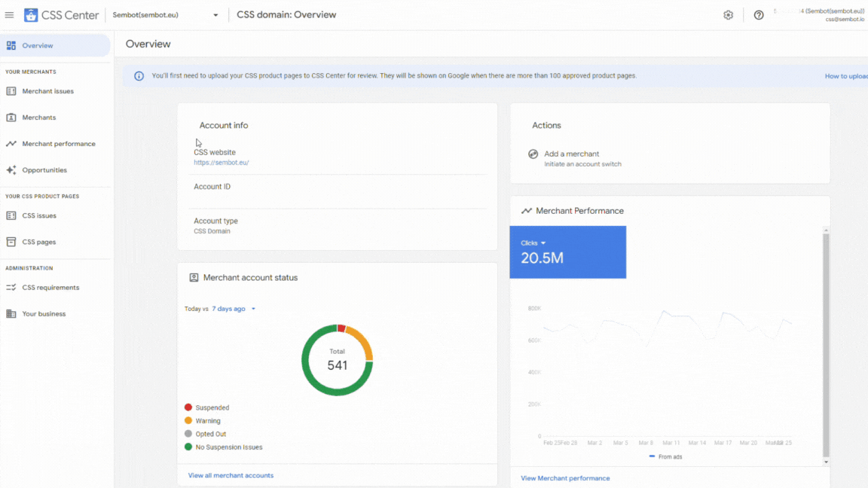868x488 pixels.
Task: Click the Merchant account status card icon
Action: point(194,277)
